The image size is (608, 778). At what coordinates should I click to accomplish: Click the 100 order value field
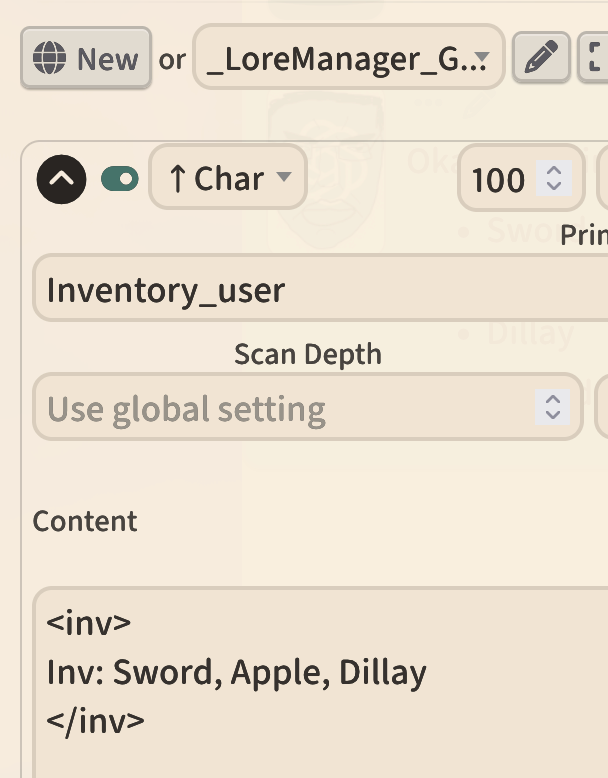point(498,180)
